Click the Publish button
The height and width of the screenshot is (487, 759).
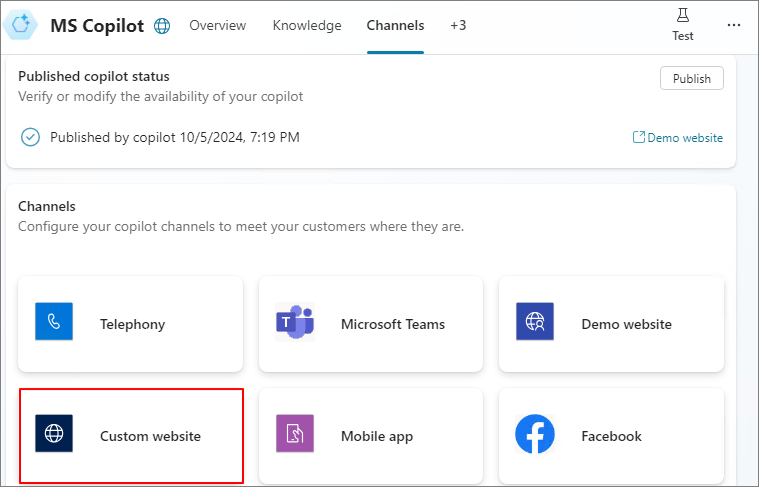pos(692,78)
